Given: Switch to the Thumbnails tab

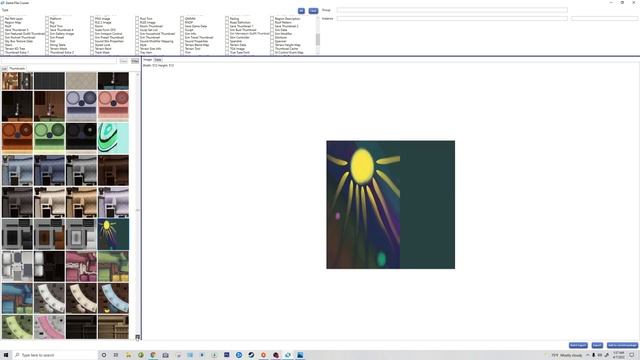Looking at the screenshot, I should (x=17, y=69).
